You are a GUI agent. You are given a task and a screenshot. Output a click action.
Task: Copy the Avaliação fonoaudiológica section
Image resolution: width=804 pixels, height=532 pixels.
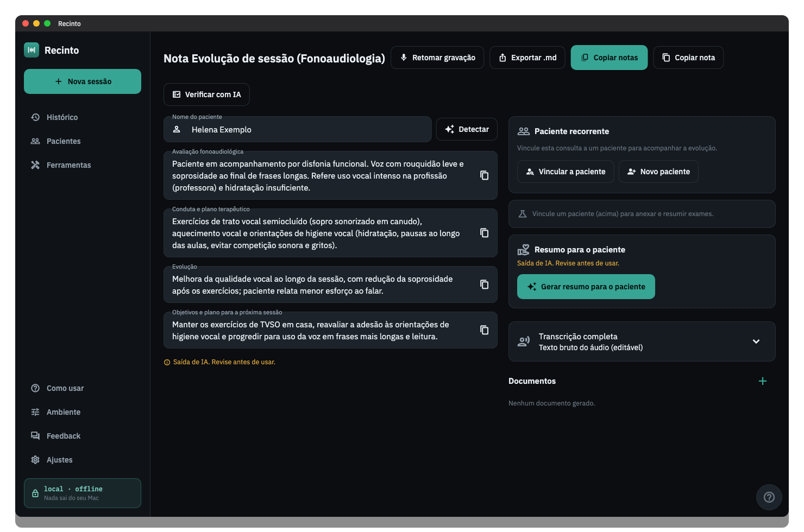click(x=484, y=175)
